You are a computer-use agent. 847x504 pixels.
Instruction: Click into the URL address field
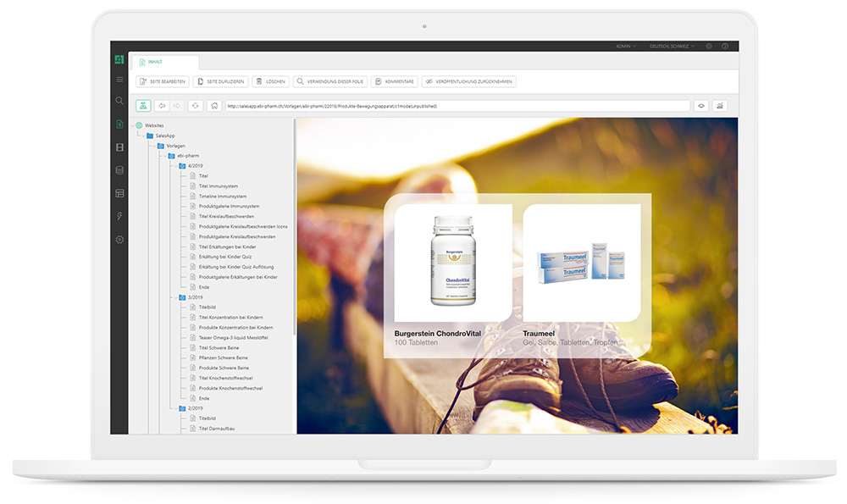pyautogui.click(x=457, y=106)
